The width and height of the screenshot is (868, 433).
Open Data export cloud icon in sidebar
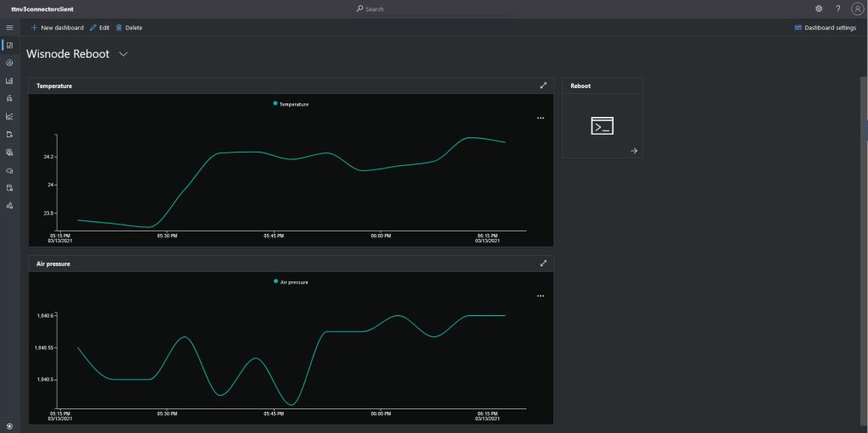point(9,169)
